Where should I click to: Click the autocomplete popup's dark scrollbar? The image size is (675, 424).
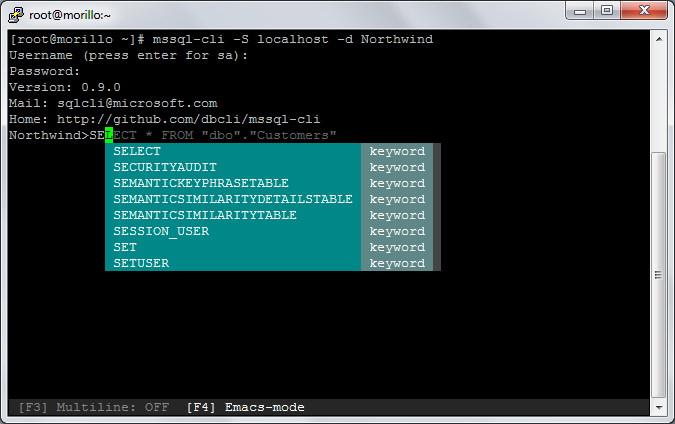click(437, 207)
